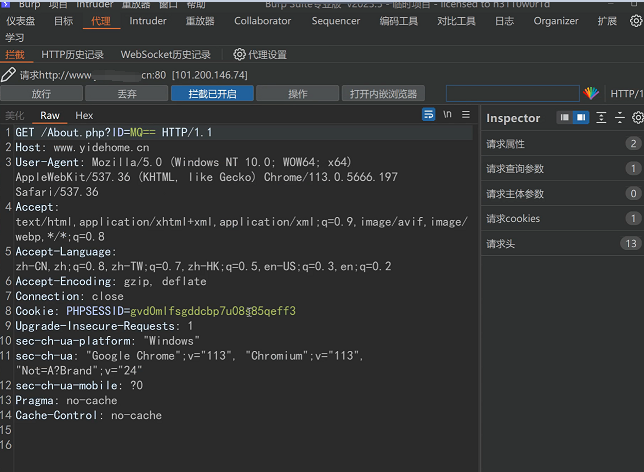This screenshot has height=472, width=644.
Task: Click the MQ== parameter value
Action: tap(143, 132)
